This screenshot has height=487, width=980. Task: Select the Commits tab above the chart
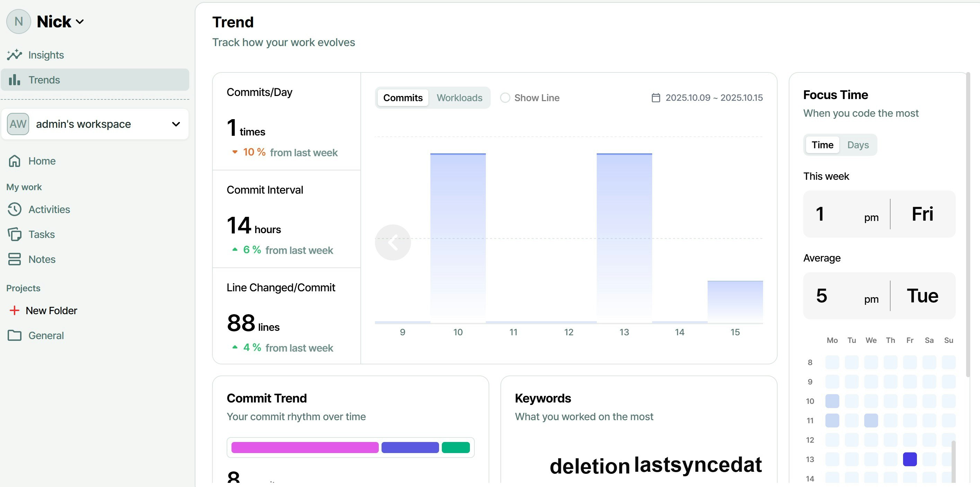coord(403,98)
